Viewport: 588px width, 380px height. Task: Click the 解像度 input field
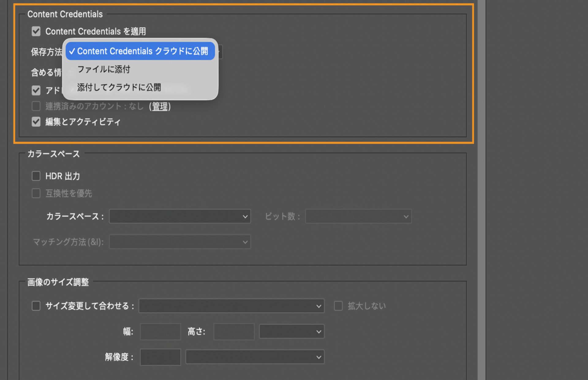pos(160,357)
